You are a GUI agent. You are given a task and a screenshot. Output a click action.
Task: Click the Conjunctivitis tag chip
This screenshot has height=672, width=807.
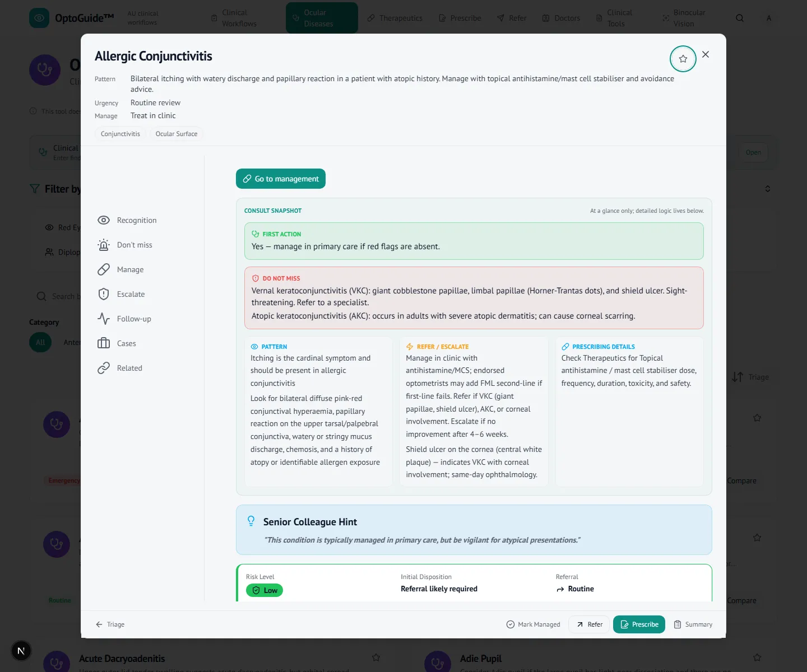pyautogui.click(x=120, y=134)
